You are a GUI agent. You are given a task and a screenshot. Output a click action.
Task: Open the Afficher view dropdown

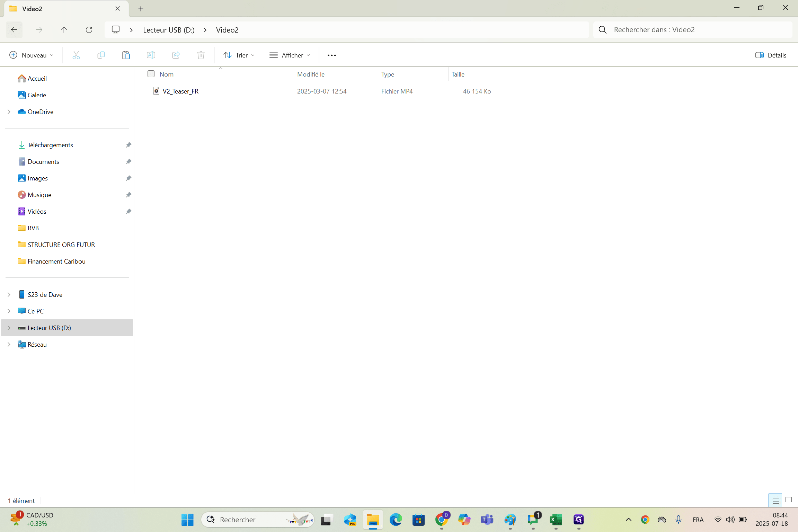point(290,55)
